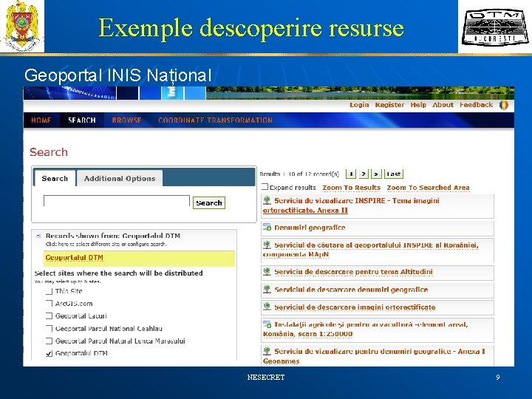Click the highlighted 'Geoportalul DTM' link

[x=74, y=258]
